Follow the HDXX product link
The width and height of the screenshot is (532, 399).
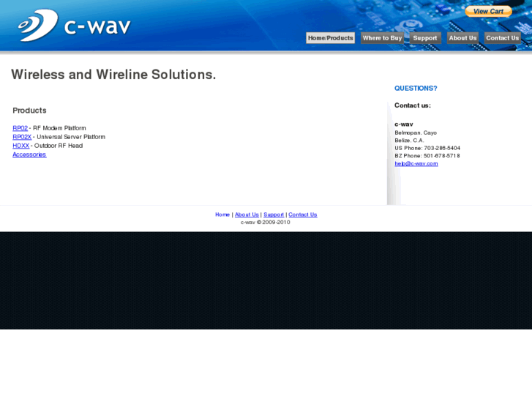pyautogui.click(x=21, y=146)
